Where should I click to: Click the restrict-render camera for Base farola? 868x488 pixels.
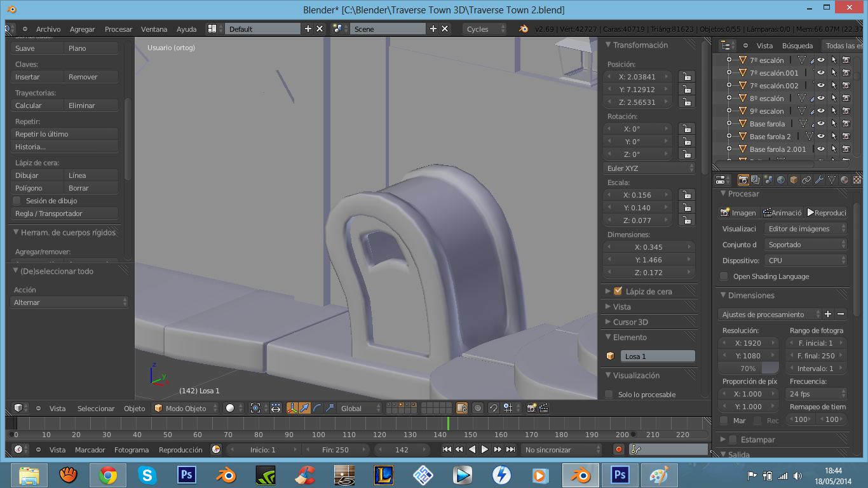pyautogui.click(x=846, y=123)
